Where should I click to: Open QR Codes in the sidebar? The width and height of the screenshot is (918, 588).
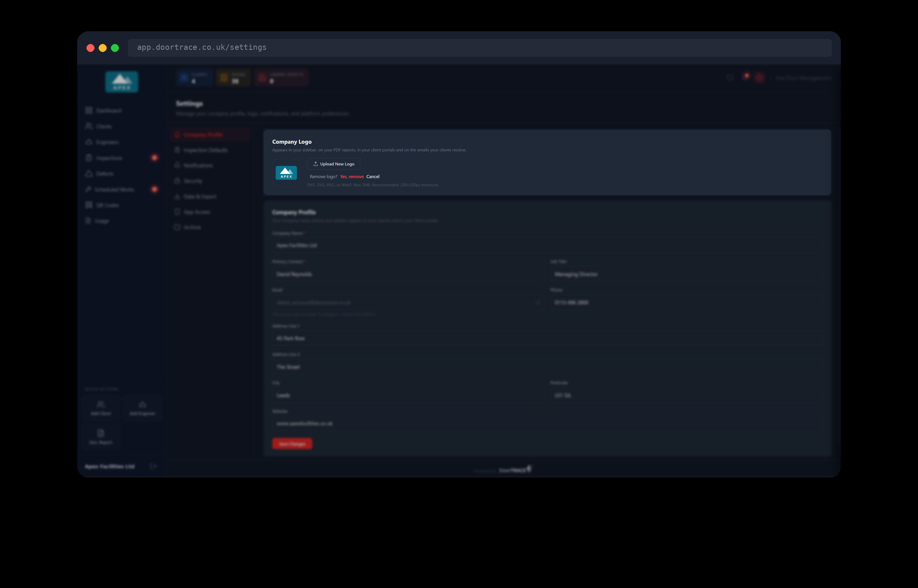coord(122,205)
